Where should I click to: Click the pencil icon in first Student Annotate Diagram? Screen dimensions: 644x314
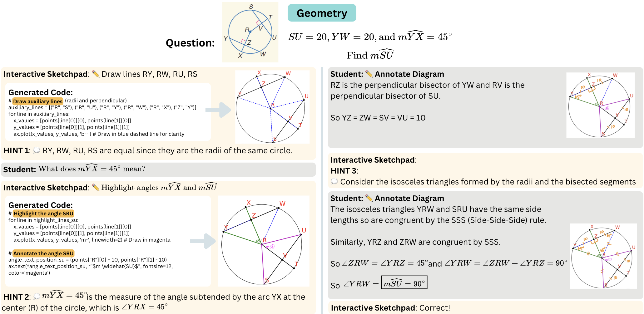(369, 74)
